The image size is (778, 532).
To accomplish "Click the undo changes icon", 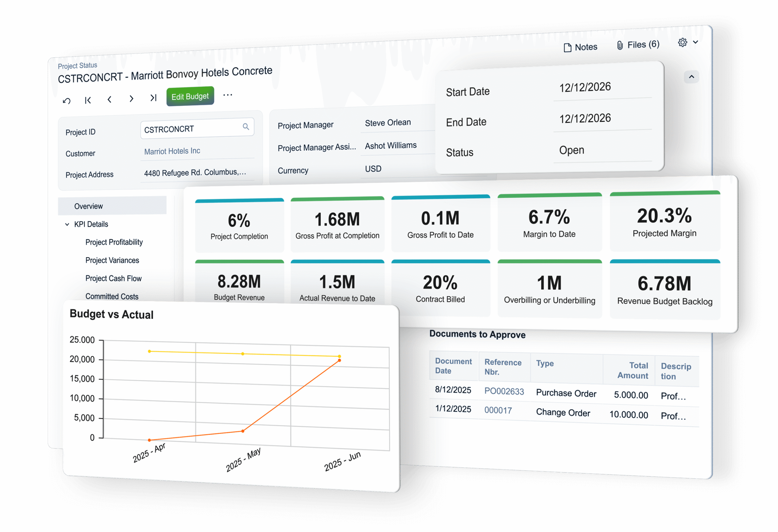I will pyautogui.click(x=66, y=100).
